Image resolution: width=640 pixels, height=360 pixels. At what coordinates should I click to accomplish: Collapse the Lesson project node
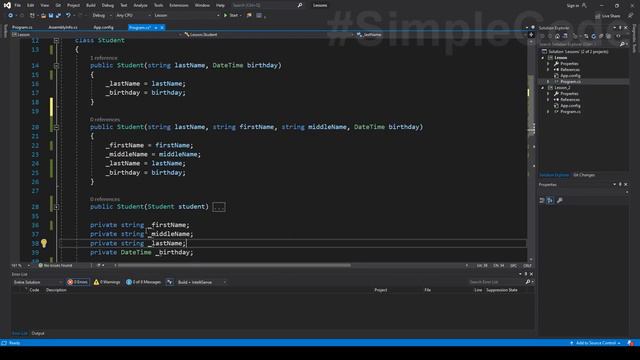543,58
